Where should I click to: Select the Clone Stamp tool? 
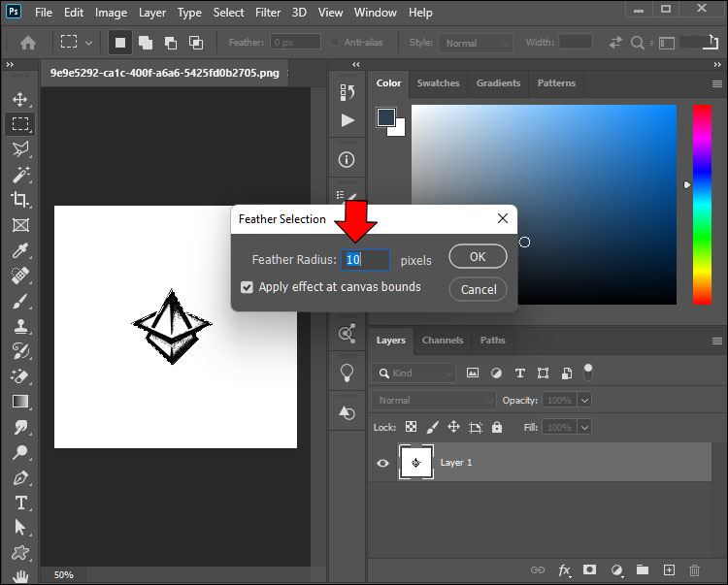(20, 326)
